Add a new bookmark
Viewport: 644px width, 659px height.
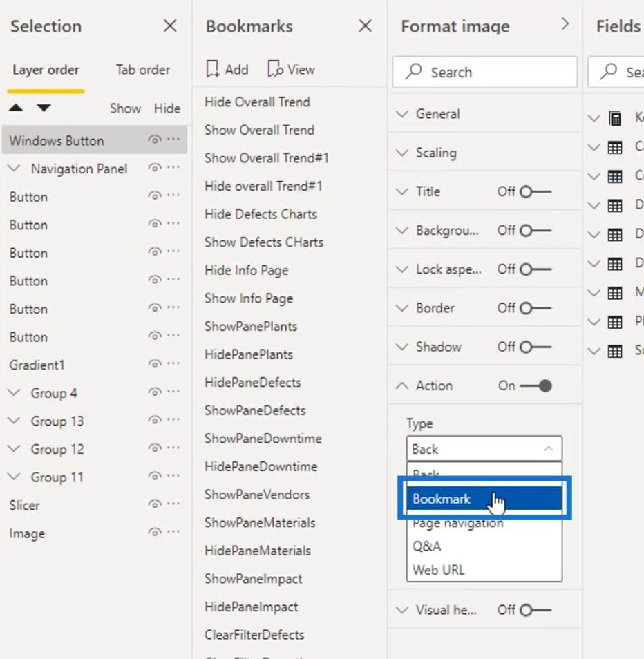pyautogui.click(x=227, y=69)
